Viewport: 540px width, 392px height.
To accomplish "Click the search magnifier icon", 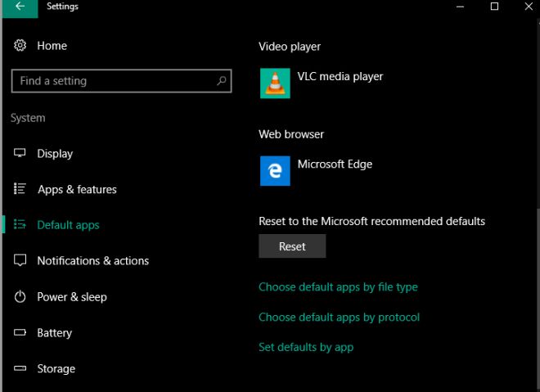I will coord(222,81).
